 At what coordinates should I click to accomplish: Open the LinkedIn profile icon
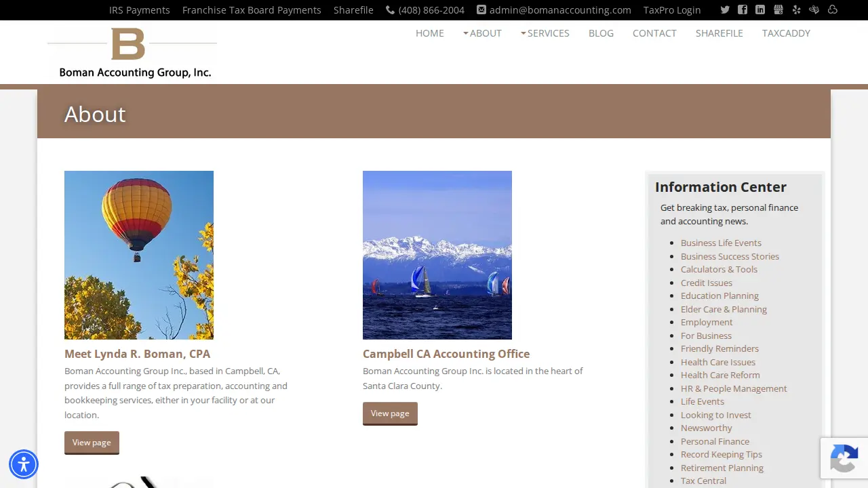[760, 10]
